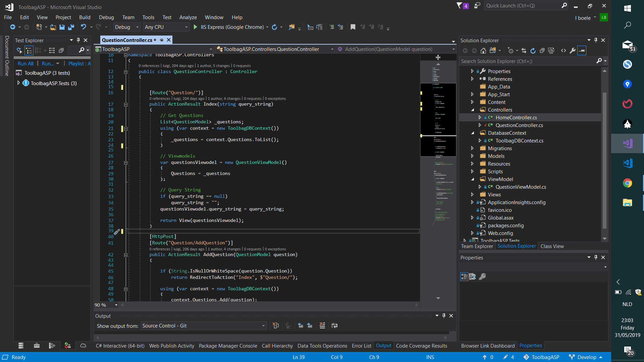
Task: Click the Solution Explorer Refresh icon
Action: coord(533,51)
